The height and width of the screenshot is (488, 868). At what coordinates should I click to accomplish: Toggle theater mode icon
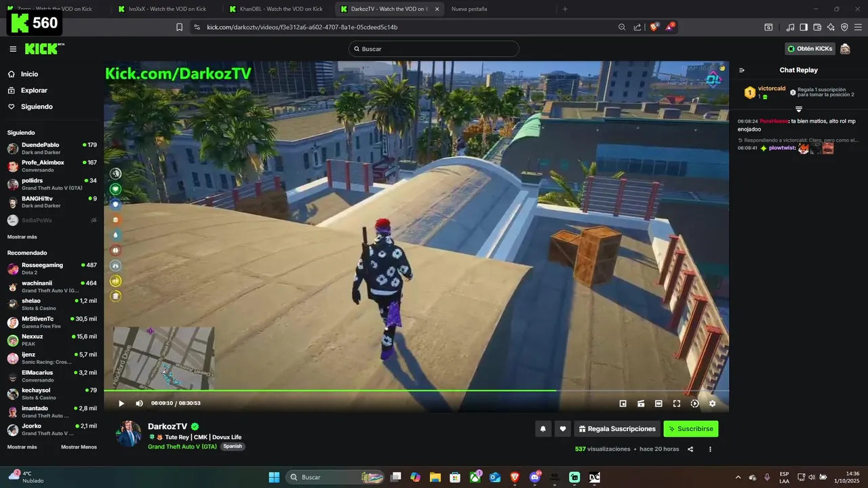[x=658, y=403]
